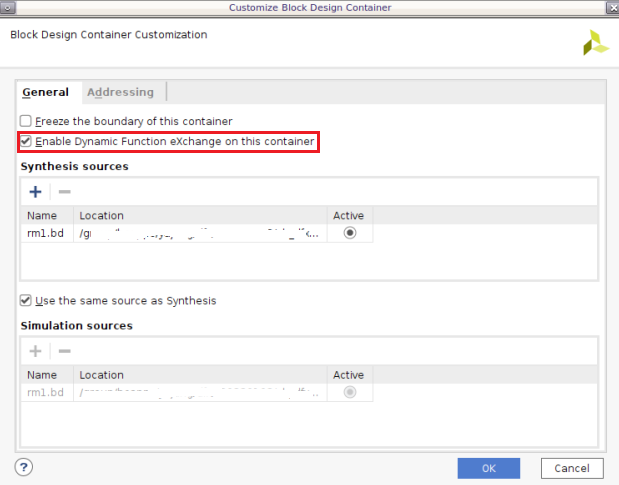Open help with the question mark icon
The image size is (619, 485).
click(x=24, y=467)
